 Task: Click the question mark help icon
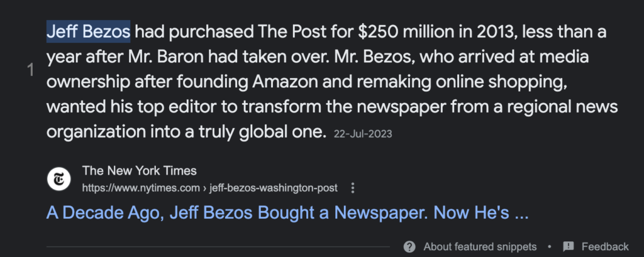(x=409, y=246)
